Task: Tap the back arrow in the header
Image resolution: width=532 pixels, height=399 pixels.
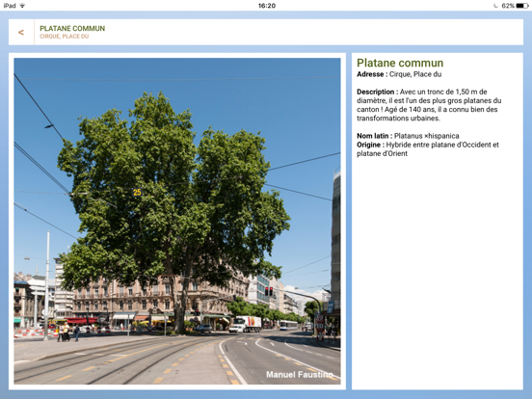Action: click(21, 32)
